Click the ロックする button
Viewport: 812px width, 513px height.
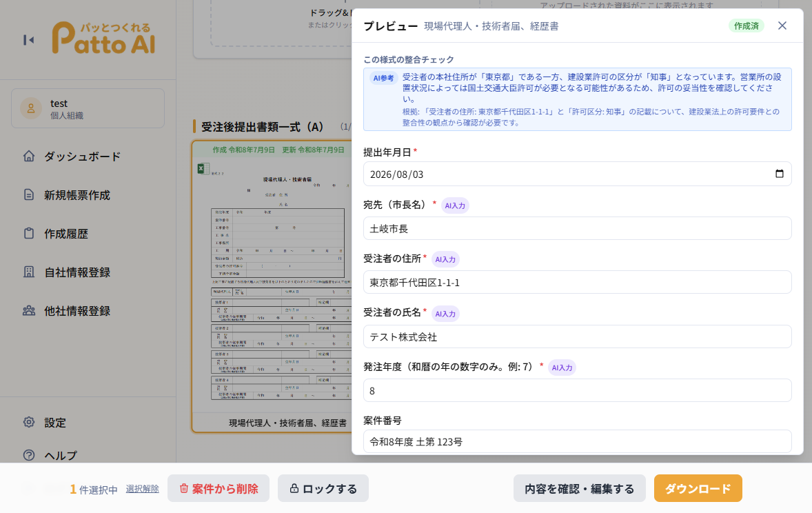click(x=323, y=488)
